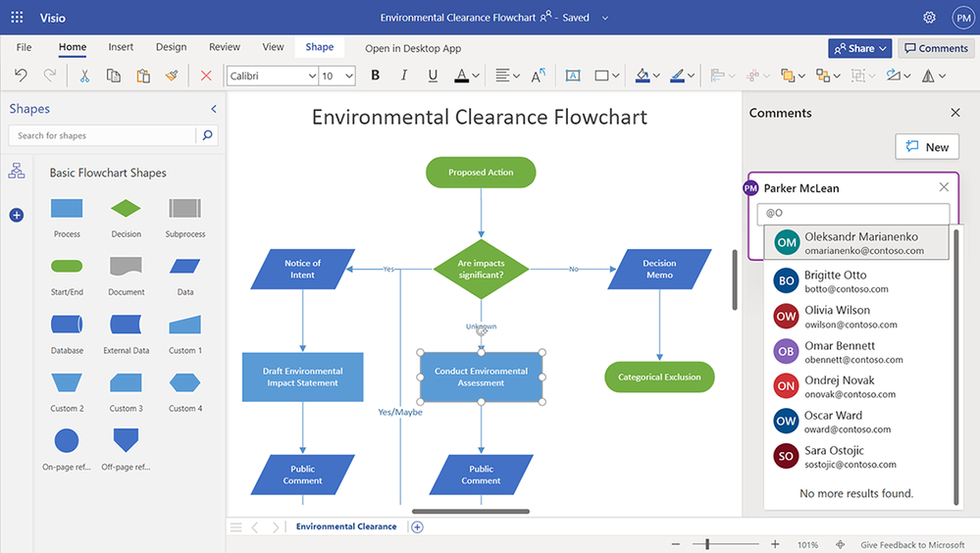Select Environmental Clearance page tab
980x553 pixels.
click(x=346, y=527)
